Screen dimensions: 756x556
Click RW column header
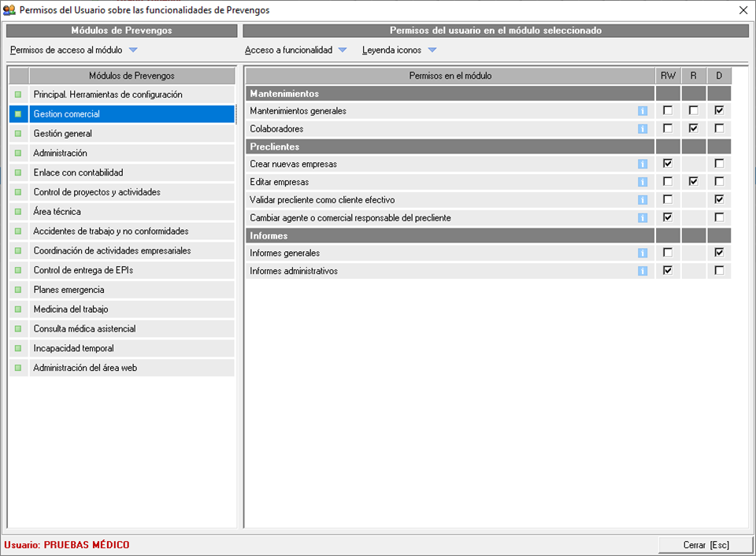pyautogui.click(x=668, y=76)
